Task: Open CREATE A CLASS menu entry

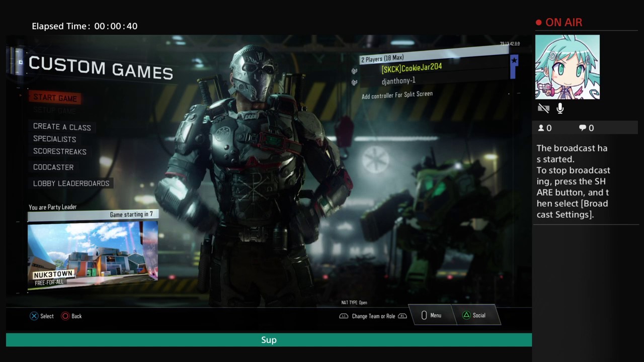Action: tap(62, 127)
